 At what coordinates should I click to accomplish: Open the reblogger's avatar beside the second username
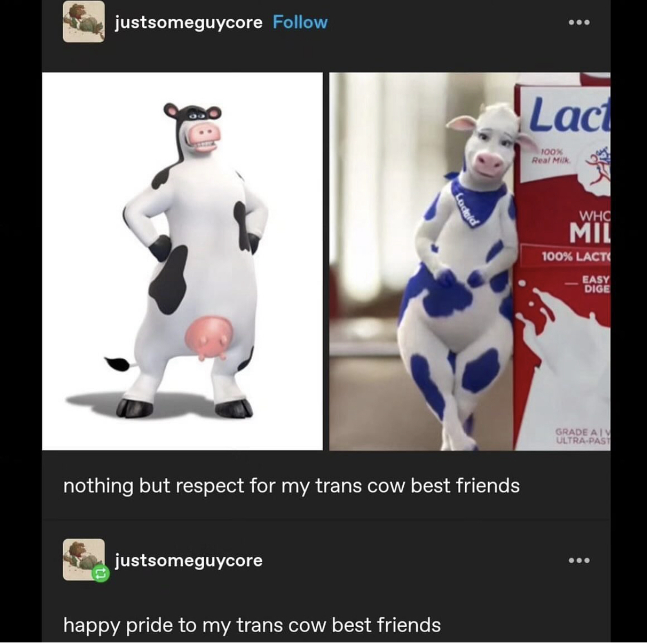83,560
